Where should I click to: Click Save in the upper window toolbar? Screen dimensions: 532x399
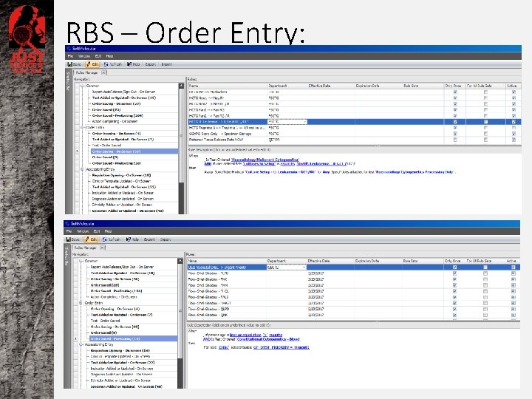[x=75, y=64]
